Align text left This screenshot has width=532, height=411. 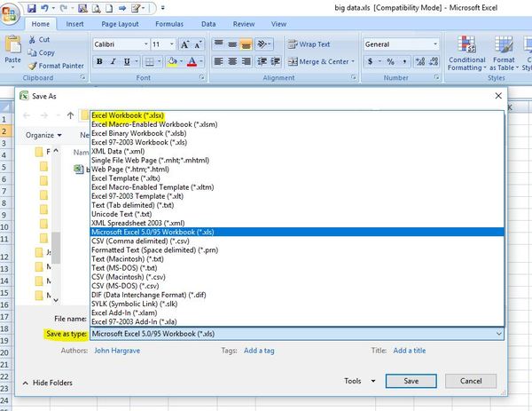(219, 61)
